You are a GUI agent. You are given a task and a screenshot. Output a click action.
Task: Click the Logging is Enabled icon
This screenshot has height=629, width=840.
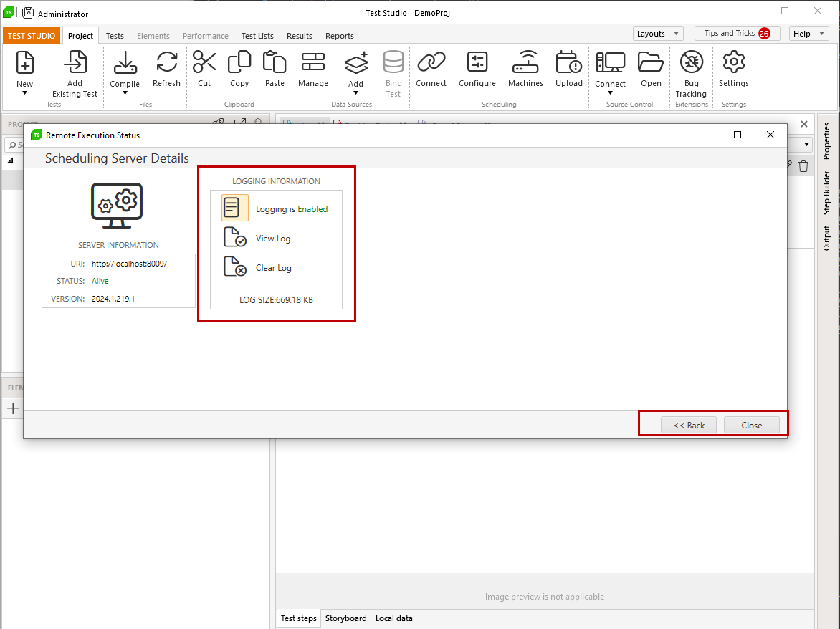point(234,208)
